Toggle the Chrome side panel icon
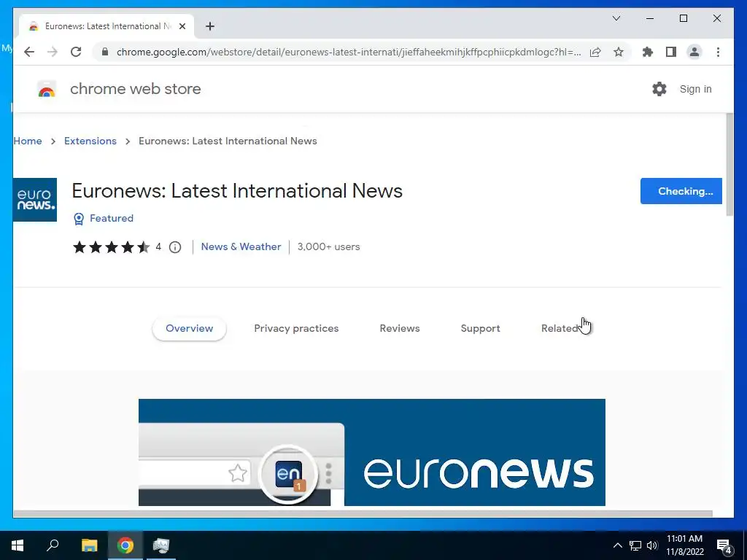This screenshot has width=747, height=560. click(671, 52)
